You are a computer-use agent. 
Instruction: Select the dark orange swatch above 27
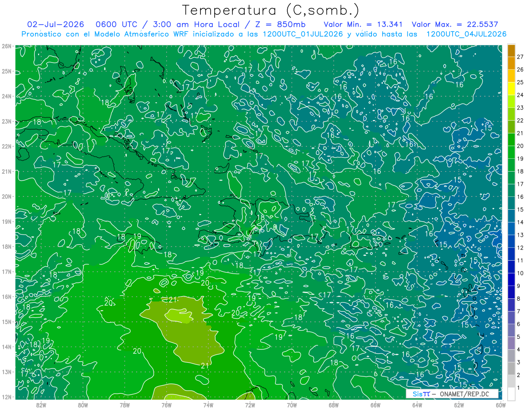point(511,50)
